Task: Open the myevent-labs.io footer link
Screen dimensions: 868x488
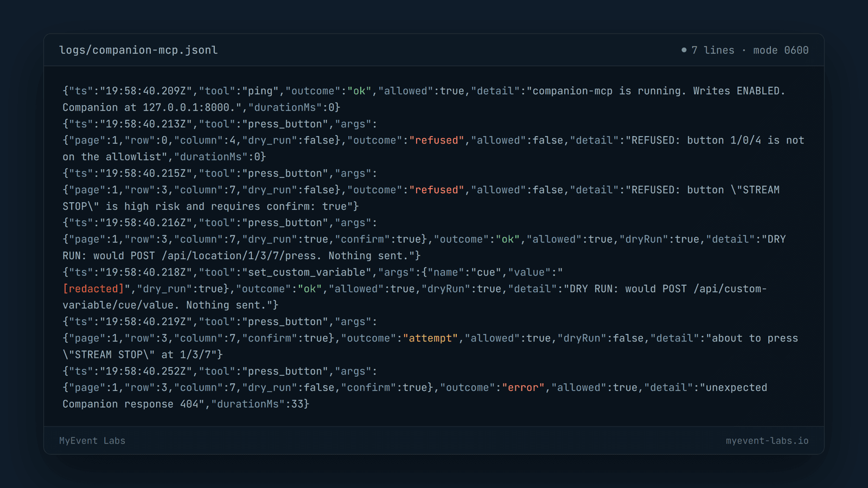Action: point(767,441)
